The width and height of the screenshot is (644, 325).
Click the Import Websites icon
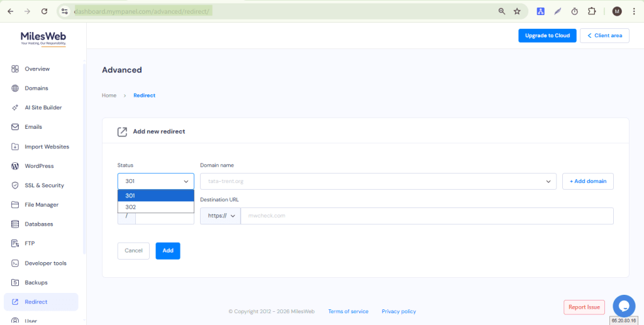15,146
